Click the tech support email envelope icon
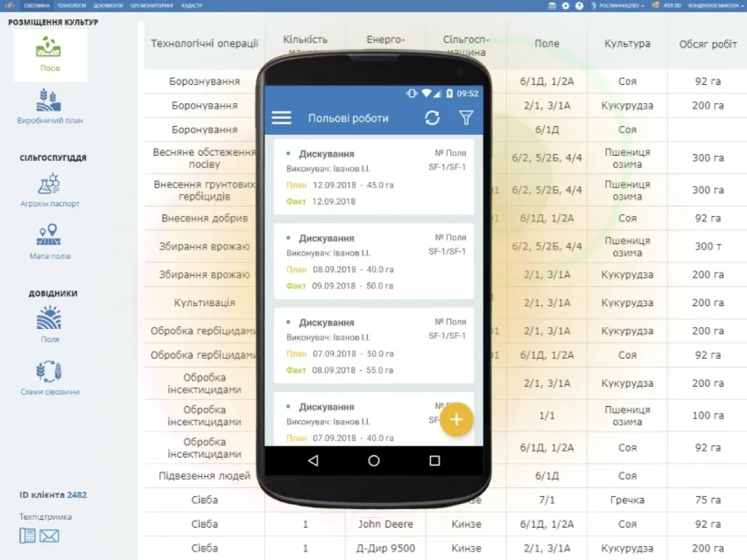Viewport: 747px width, 560px height. pyautogui.click(x=49, y=535)
